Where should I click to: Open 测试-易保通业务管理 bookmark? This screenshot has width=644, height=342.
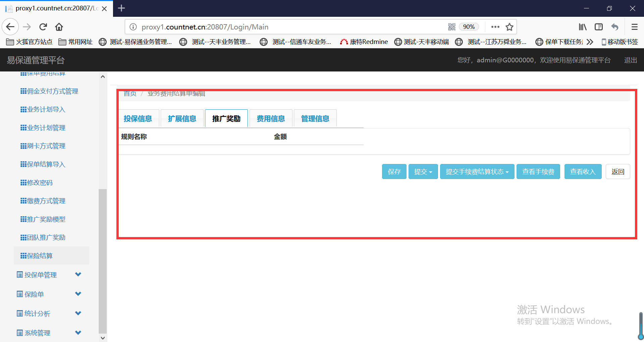click(136, 42)
